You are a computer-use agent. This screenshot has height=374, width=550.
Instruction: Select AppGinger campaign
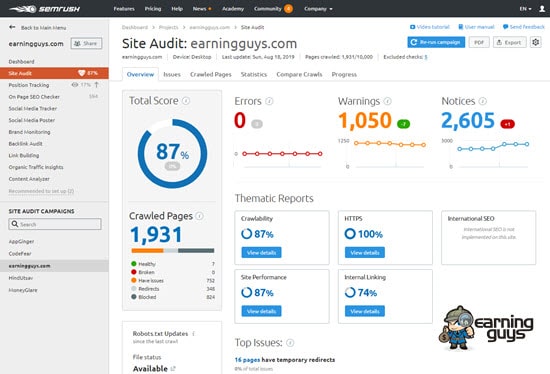click(x=21, y=241)
